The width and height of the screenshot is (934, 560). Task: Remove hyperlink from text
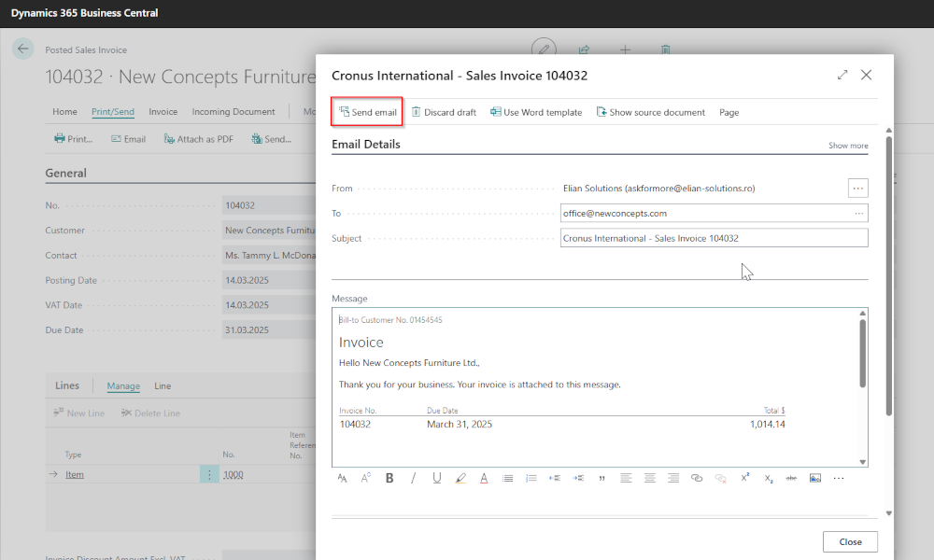[x=720, y=478]
